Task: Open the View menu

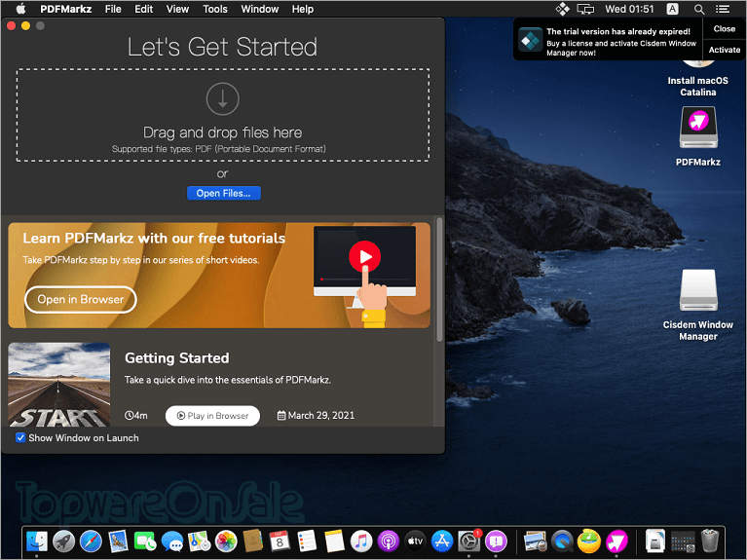Action: click(x=177, y=9)
